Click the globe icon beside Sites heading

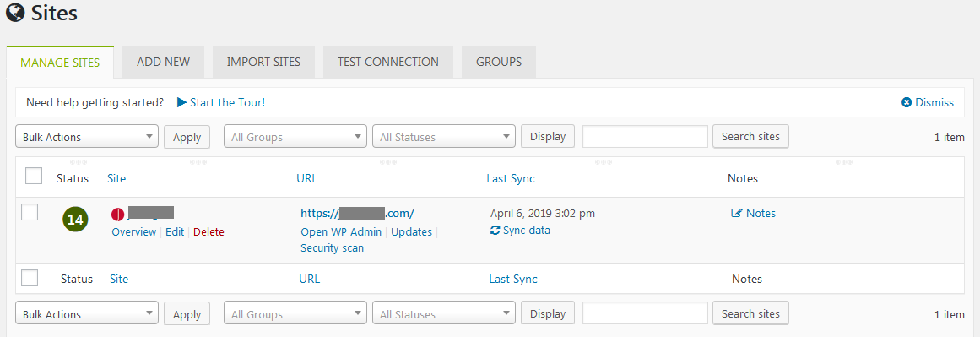tap(15, 12)
